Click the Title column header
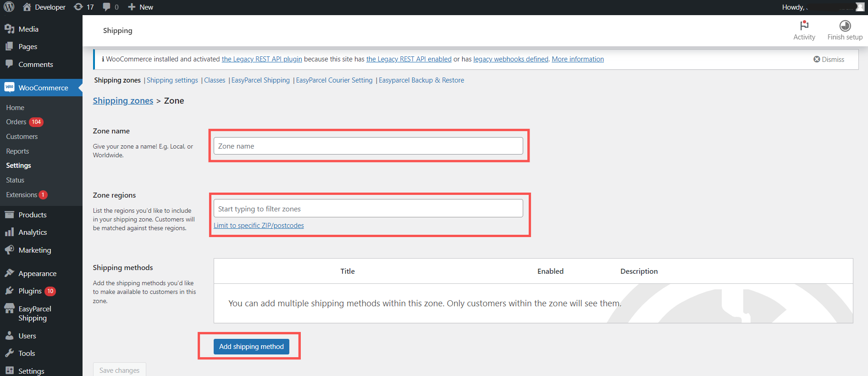Viewport: 868px width, 376px height. [348, 271]
